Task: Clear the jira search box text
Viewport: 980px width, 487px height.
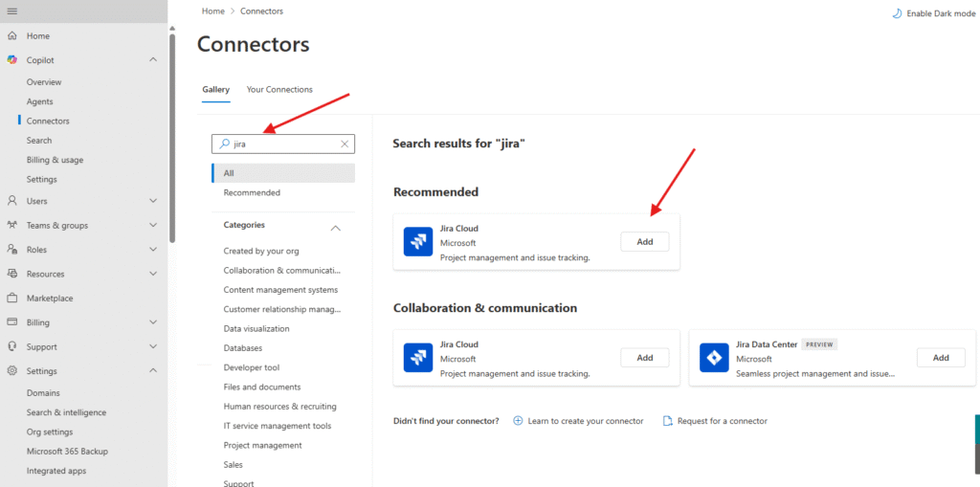Action: coord(345,144)
